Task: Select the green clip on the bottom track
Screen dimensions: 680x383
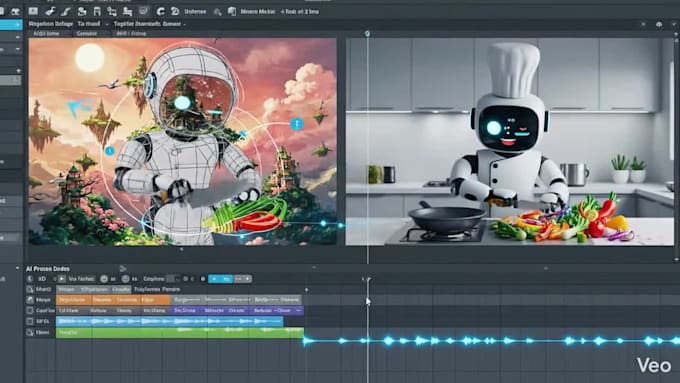Action: click(180, 333)
